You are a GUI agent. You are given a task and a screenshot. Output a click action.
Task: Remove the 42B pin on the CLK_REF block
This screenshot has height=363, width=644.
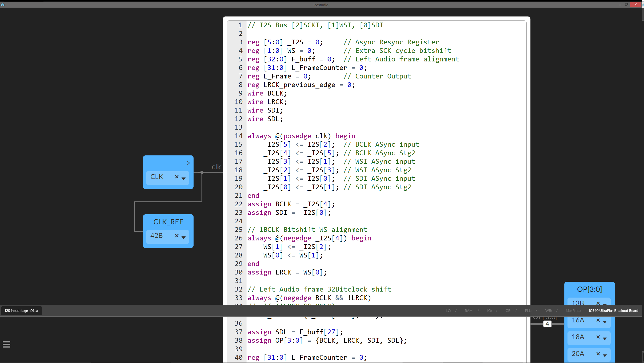pyautogui.click(x=177, y=236)
